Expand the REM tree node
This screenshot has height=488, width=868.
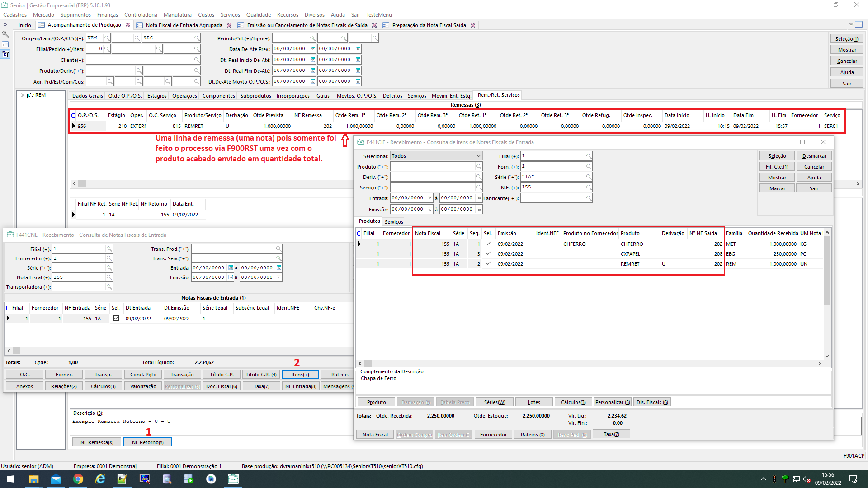pyautogui.click(x=23, y=95)
